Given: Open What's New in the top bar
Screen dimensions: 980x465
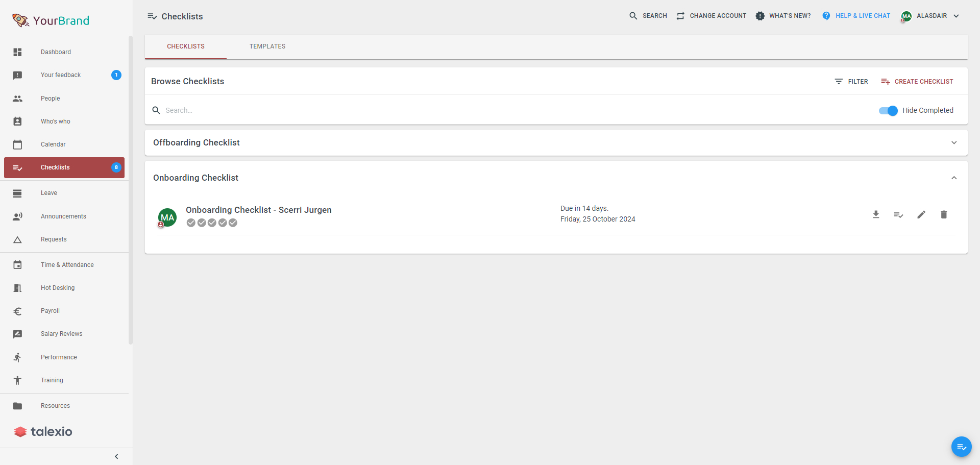Looking at the screenshot, I should (x=783, y=16).
